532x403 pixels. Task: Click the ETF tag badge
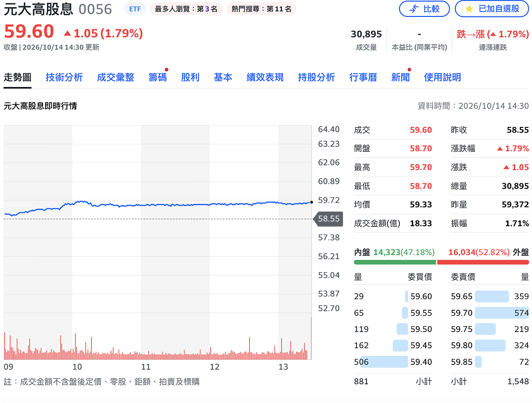(135, 9)
